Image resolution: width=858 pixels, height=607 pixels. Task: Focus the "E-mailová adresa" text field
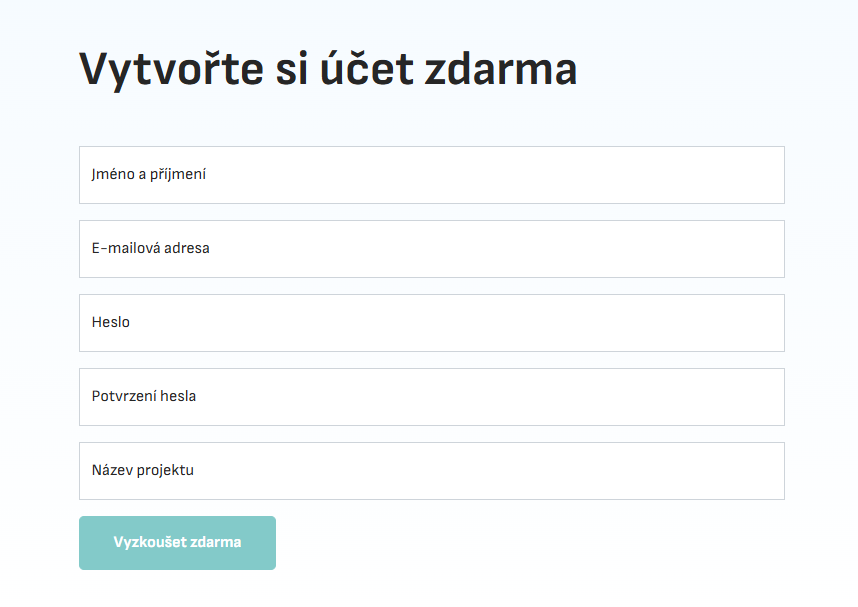(x=431, y=249)
